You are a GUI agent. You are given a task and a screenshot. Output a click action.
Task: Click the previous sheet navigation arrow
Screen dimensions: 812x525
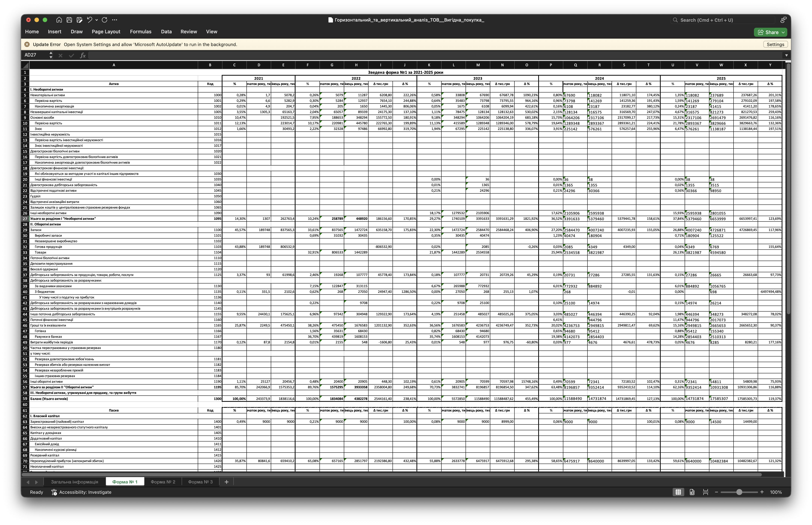(x=28, y=482)
